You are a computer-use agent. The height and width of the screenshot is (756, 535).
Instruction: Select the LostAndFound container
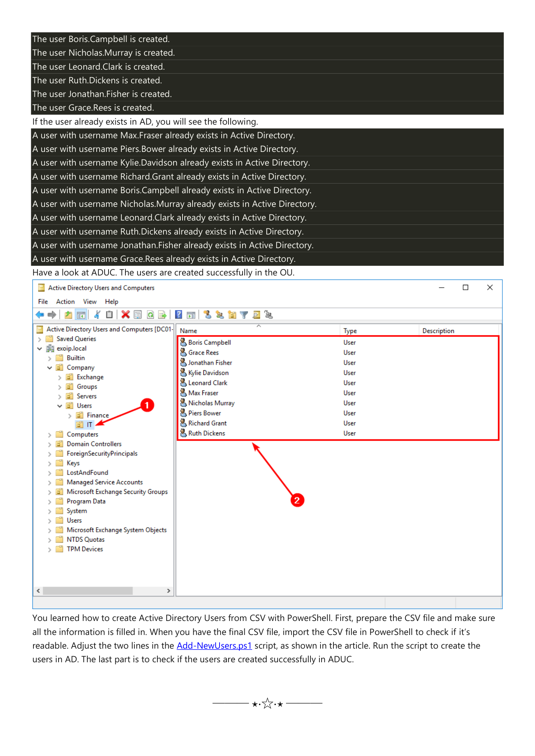87,473
